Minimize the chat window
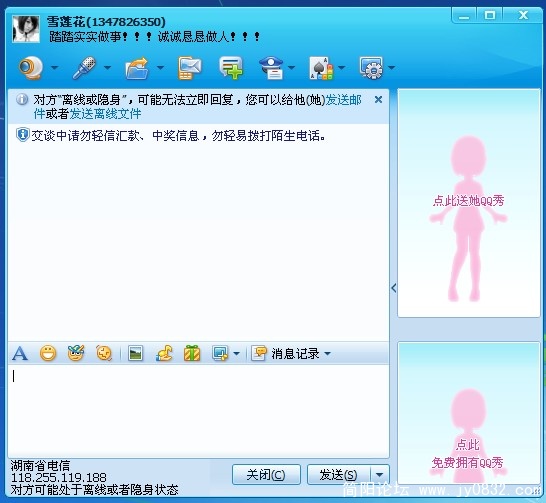The image size is (546, 503). pyautogui.click(x=465, y=16)
